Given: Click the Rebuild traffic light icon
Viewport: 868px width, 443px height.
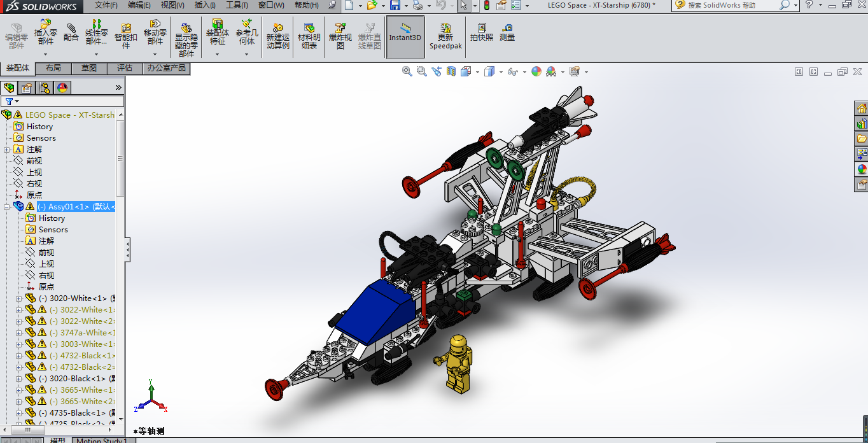Looking at the screenshot, I should tap(487, 5).
